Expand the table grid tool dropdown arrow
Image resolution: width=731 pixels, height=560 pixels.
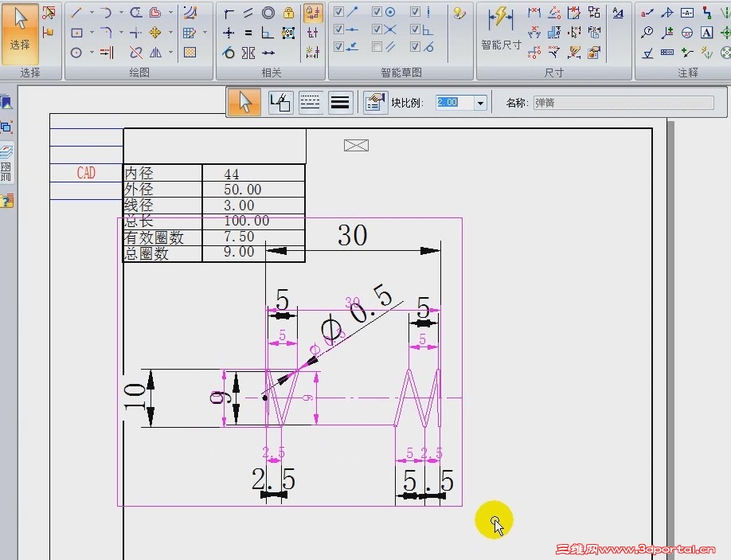click(205, 33)
